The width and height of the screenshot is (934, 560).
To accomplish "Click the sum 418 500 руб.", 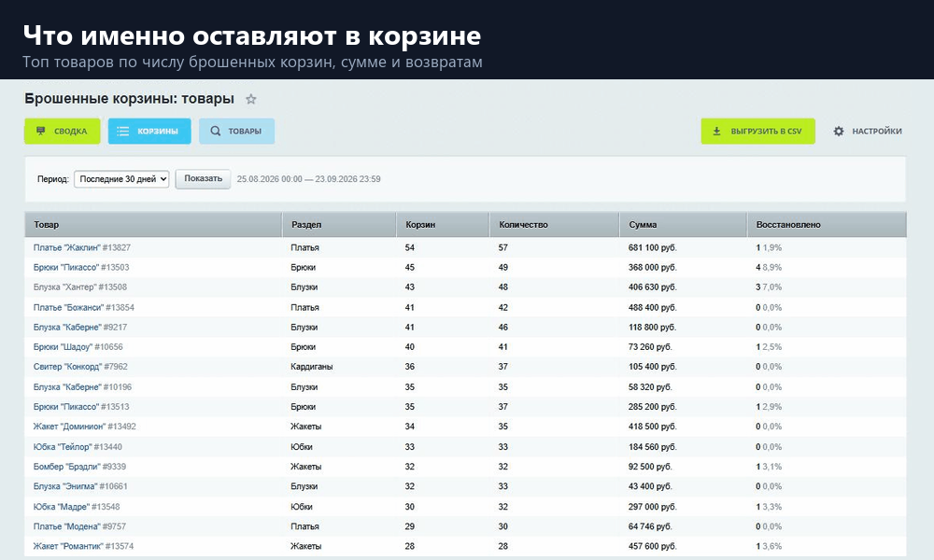I will (x=653, y=427).
